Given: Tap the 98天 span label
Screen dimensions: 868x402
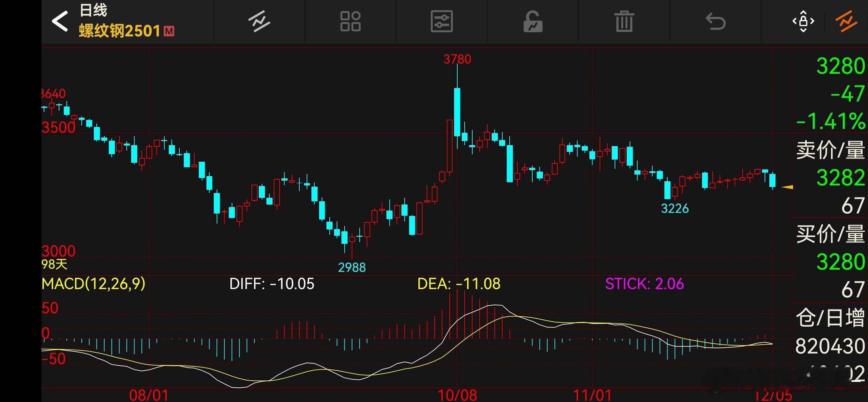Looking at the screenshot, I should click(54, 264).
